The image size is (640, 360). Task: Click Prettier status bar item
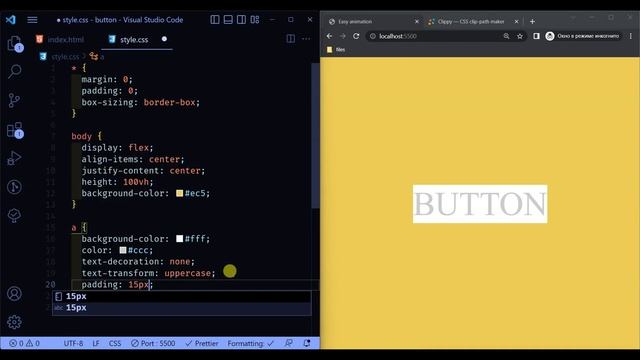pos(202,343)
